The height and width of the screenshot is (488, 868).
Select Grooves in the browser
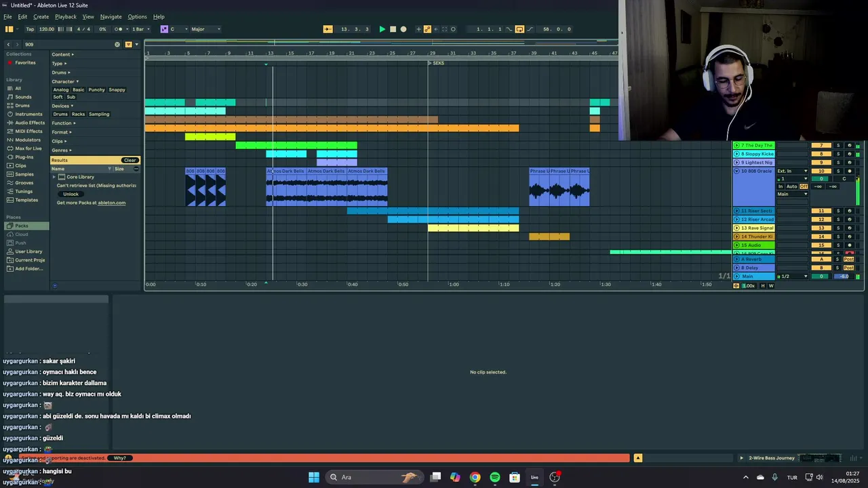click(x=24, y=183)
